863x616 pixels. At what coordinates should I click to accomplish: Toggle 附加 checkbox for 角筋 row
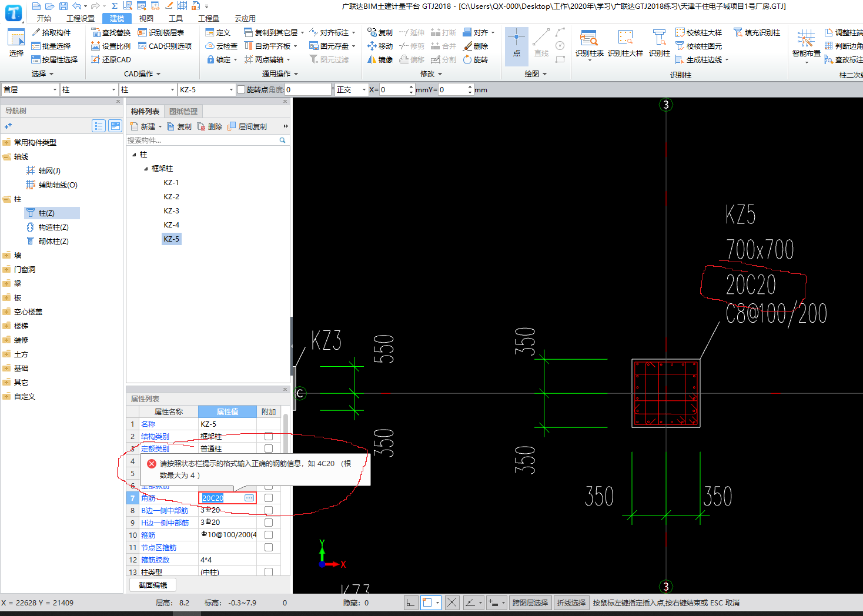[269, 498]
